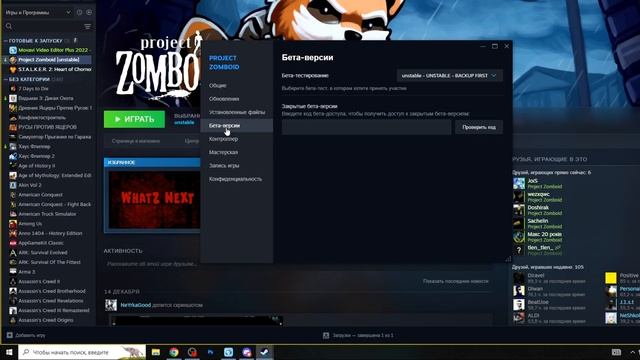640x360 pixels.
Task: Click the beta access code input field
Action: (367, 127)
